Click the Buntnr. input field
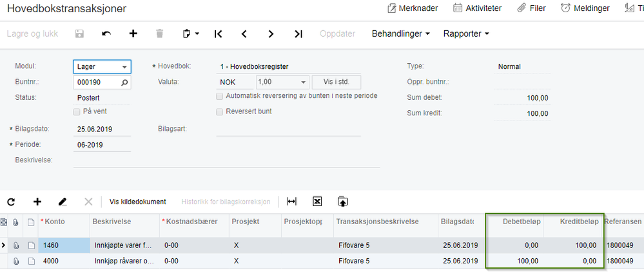 (95, 82)
